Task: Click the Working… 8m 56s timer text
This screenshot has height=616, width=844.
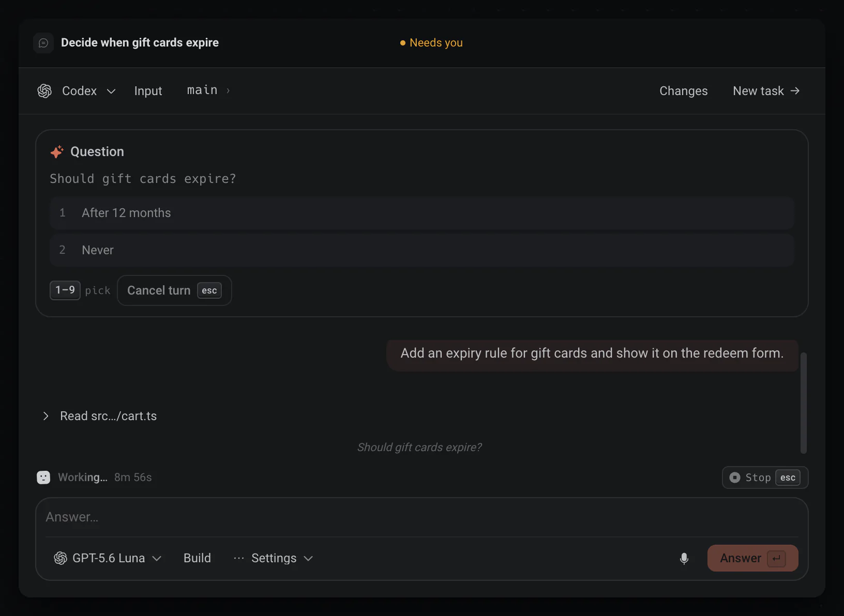Action: (x=105, y=478)
